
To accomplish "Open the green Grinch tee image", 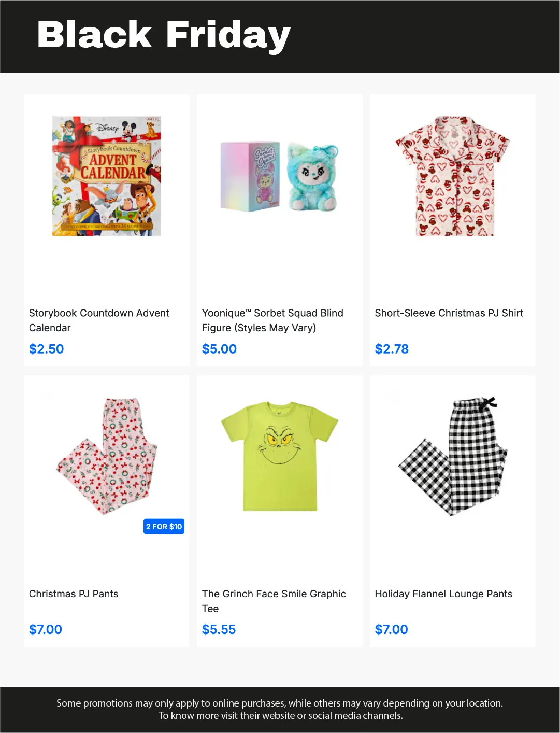I will [280, 456].
